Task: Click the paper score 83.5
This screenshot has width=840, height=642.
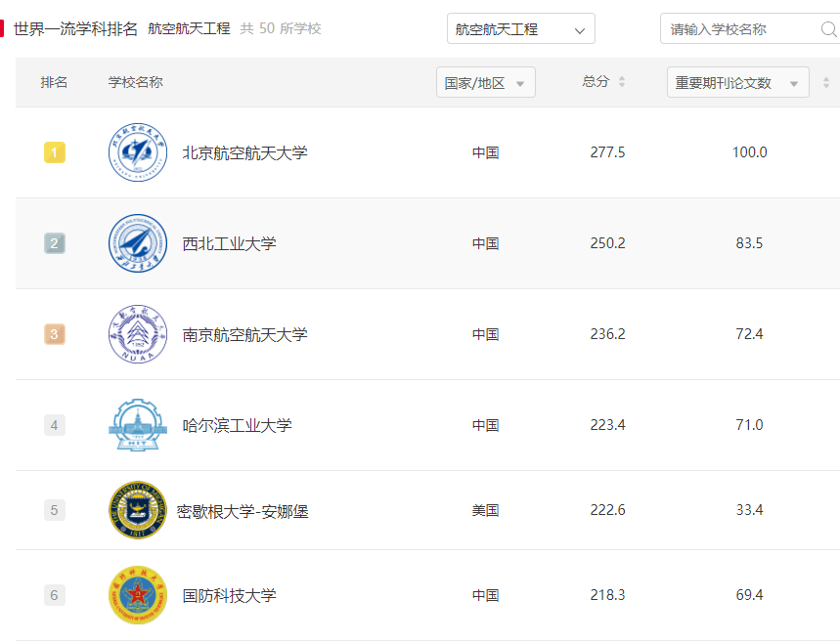Action: 749,243
